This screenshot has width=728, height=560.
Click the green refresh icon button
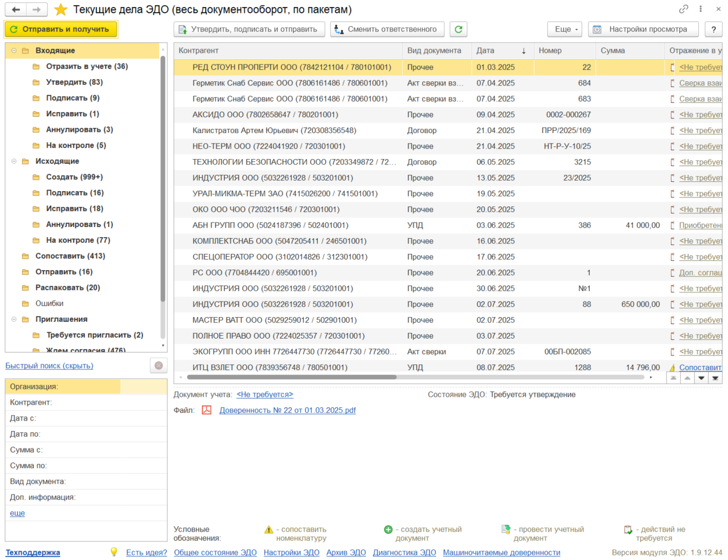coord(458,29)
